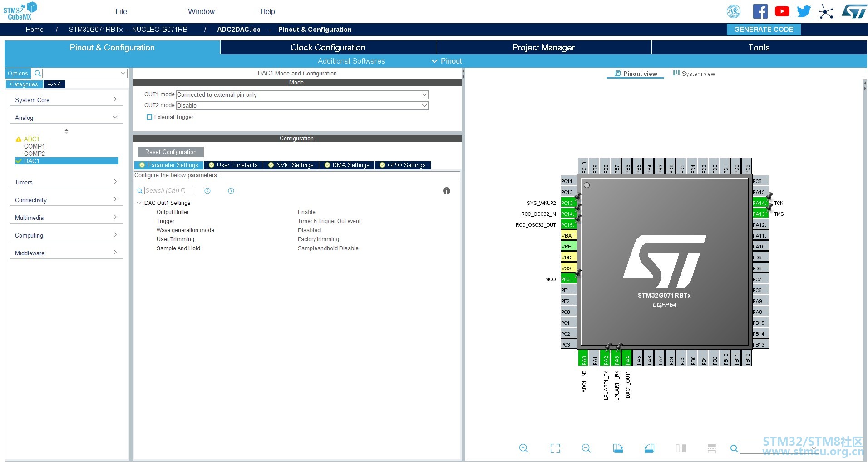Open the GPIO Settings tab
This screenshot has width=868, height=462.
point(403,165)
